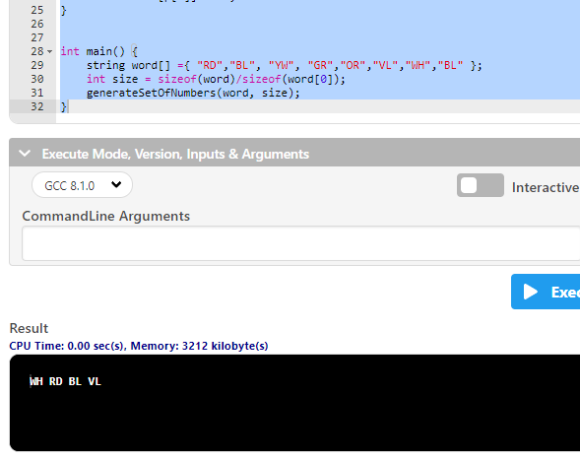Viewport: 580px width, 461px height.
Task: Collapse the Execute Mode section chevron
Action: pyautogui.click(x=25, y=154)
